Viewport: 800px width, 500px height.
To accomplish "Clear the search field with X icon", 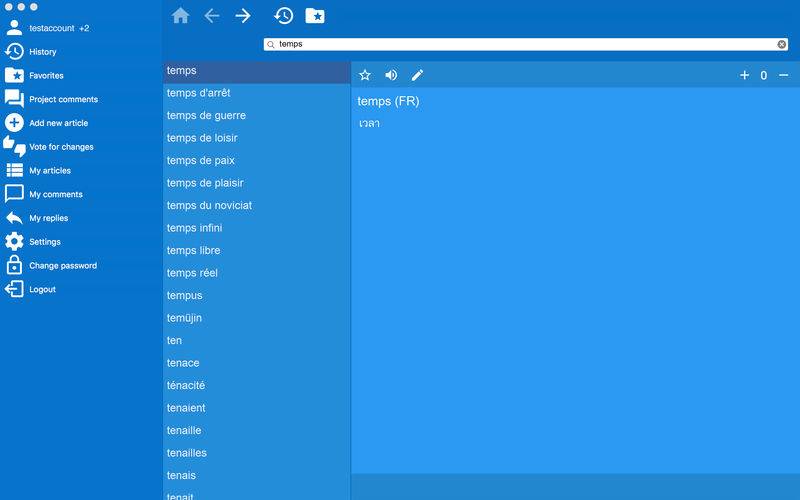I will 781,44.
